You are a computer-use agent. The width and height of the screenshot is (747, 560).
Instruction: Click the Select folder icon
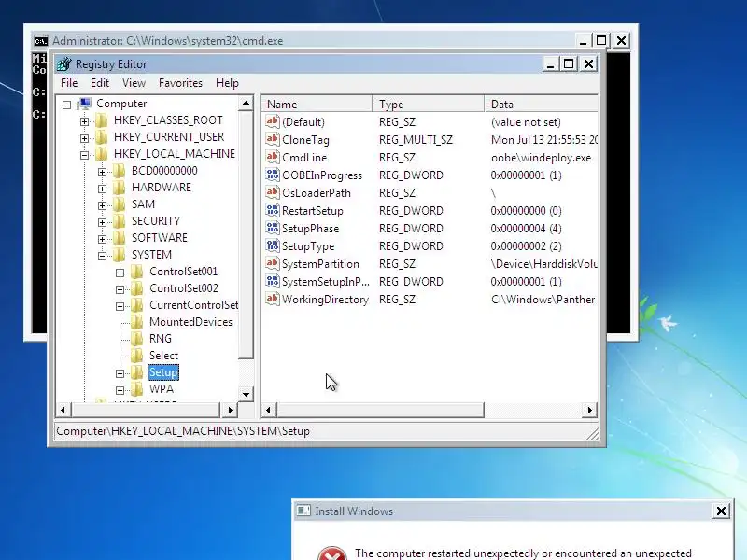pos(136,356)
